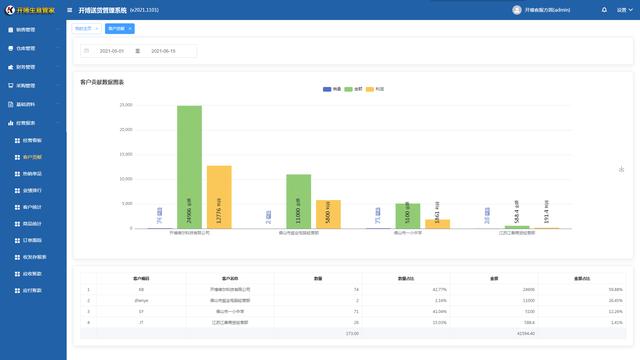Sort by 客户编码 column header

(x=141, y=278)
